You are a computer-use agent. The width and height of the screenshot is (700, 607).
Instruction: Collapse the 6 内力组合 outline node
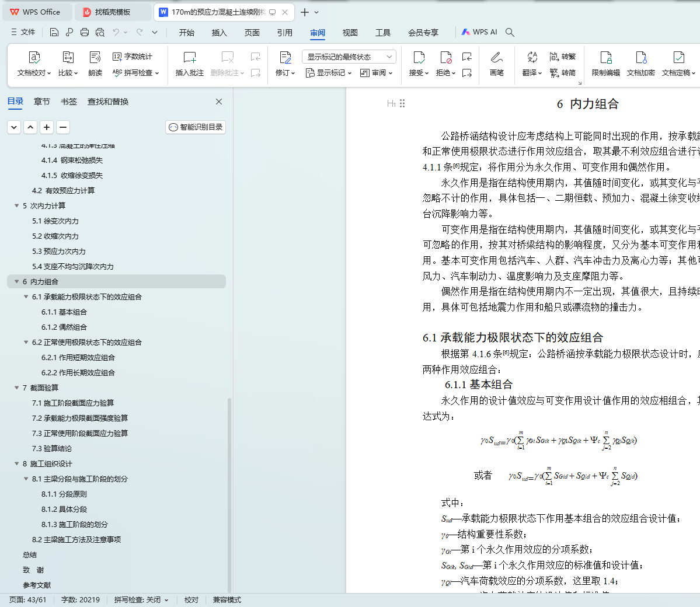click(x=16, y=282)
